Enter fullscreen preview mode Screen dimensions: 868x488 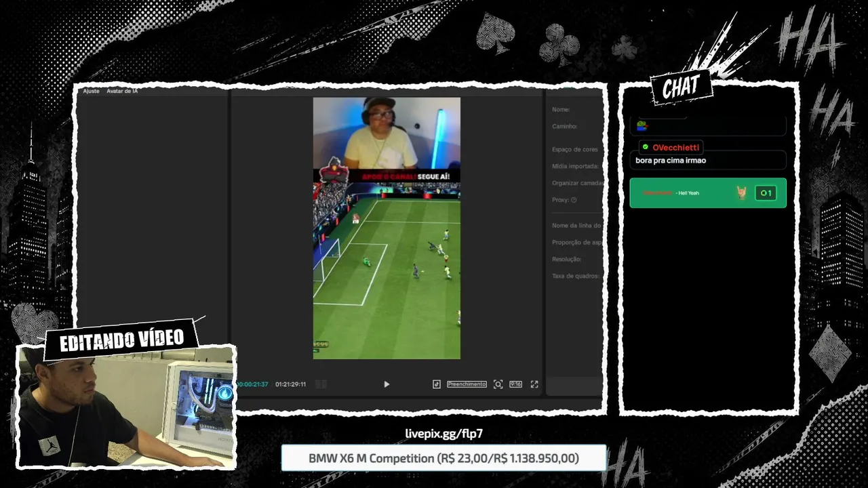coord(534,384)
